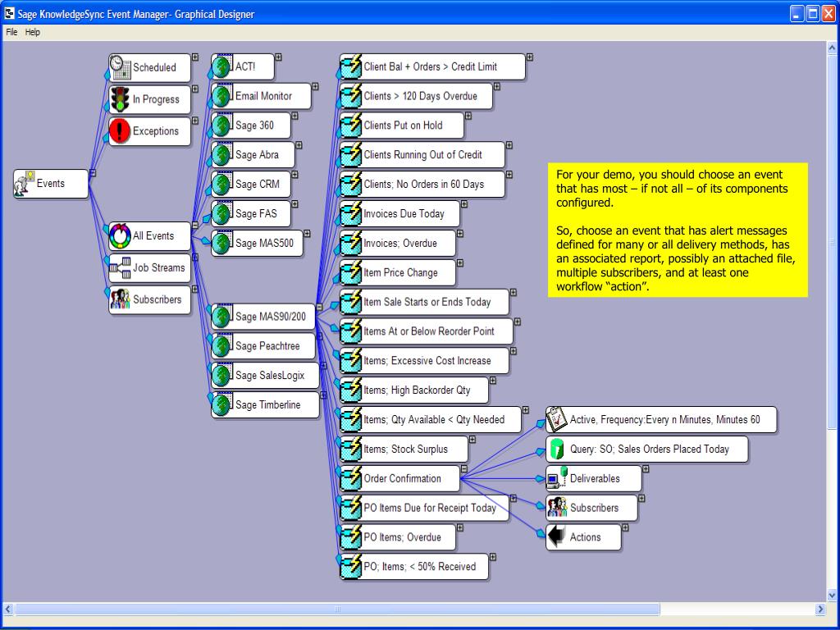
Task: Expand the Email Monitor node
Action: (x=315, y=86)
